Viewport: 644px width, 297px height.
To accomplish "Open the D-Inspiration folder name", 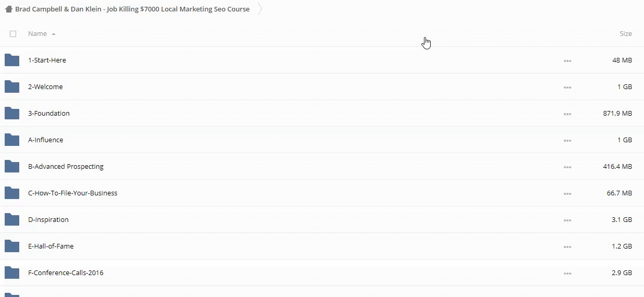I will coord(48,220).
